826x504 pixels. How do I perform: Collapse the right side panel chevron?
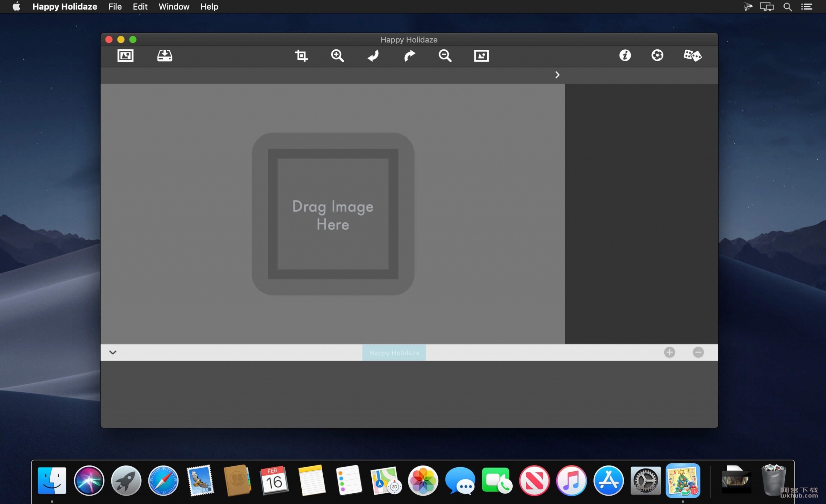(x=557, y=75)
